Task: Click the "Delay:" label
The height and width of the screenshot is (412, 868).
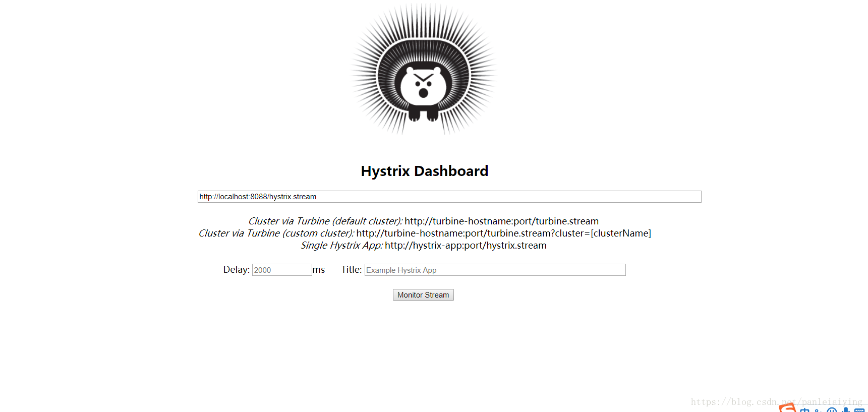Action: click(x=237, y=270)
